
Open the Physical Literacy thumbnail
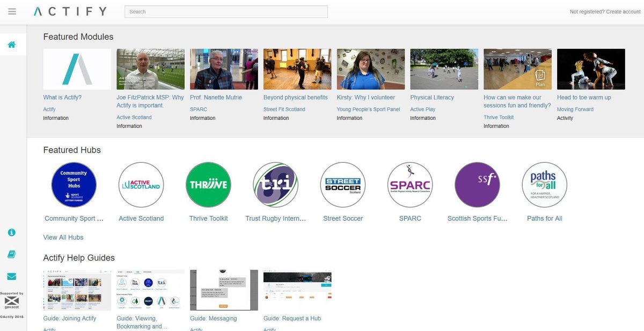[444, 69]
